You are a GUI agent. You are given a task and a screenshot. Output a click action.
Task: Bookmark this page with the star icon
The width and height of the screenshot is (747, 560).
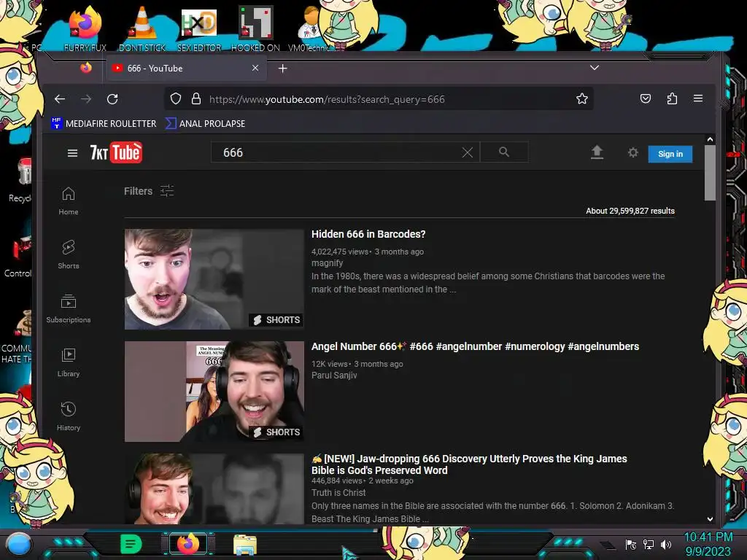(581, 99)
